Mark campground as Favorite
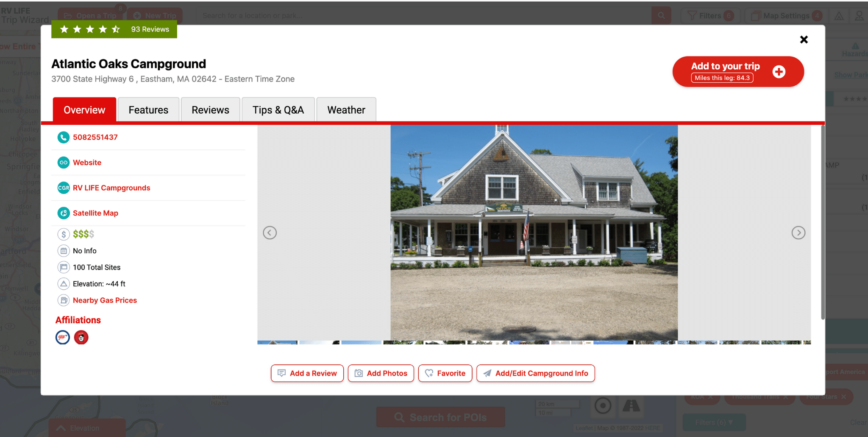 (x=445, y=373)
